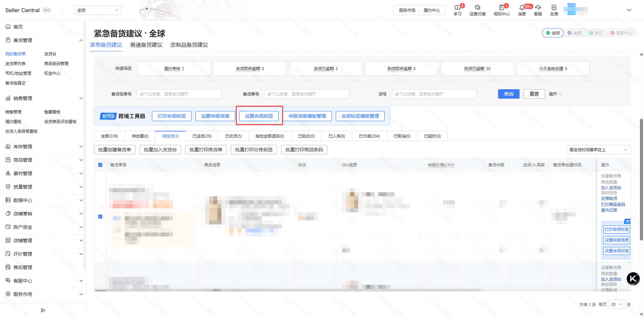Open the 全球 site dropdown at top
The width and height of the screenshot is (644, 317).
(x=98, y=10)
